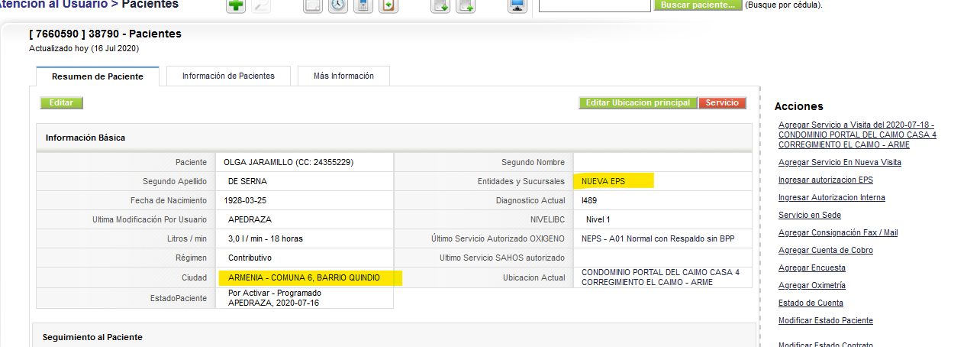Switch to Información de Pacientes tab

[x=228, y=76]
